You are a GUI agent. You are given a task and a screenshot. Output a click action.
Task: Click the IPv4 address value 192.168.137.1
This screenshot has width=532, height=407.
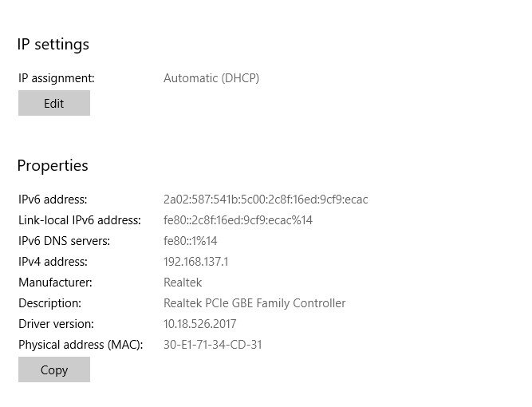(x=196, y=262)
